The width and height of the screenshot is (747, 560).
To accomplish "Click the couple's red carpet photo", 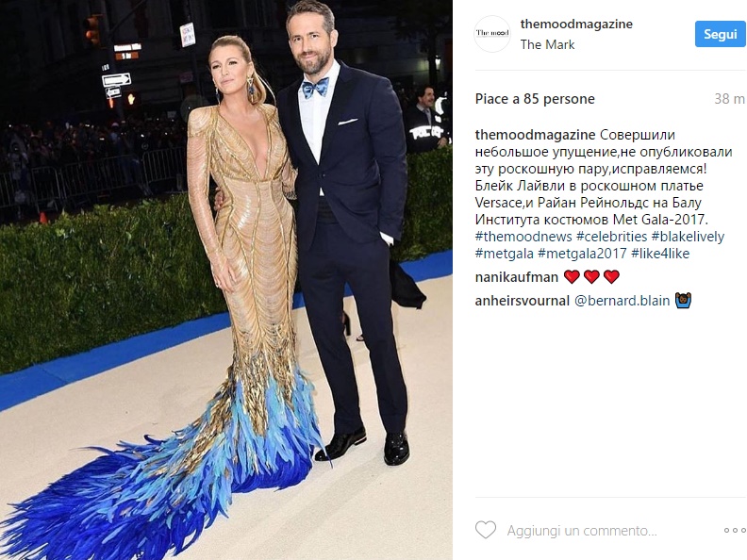I will tap(226, 280).
